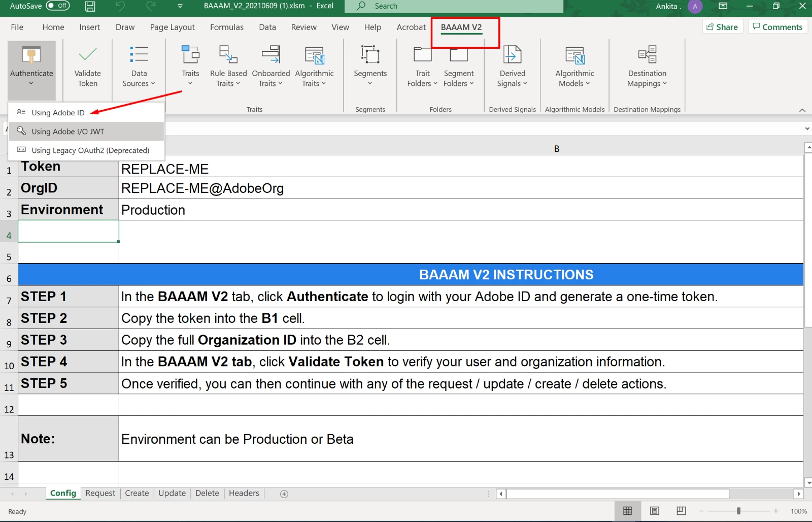Screen dimensions: 812x522
Task: Click the Derived Signals icon
Action: (x=512, y=54)
